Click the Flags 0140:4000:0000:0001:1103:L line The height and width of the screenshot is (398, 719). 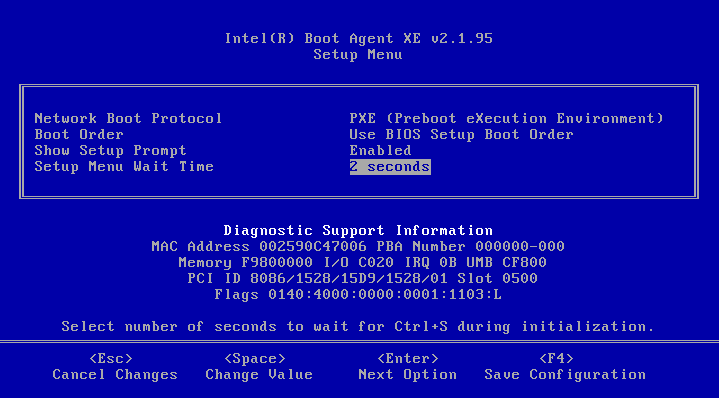coord(358,294)
